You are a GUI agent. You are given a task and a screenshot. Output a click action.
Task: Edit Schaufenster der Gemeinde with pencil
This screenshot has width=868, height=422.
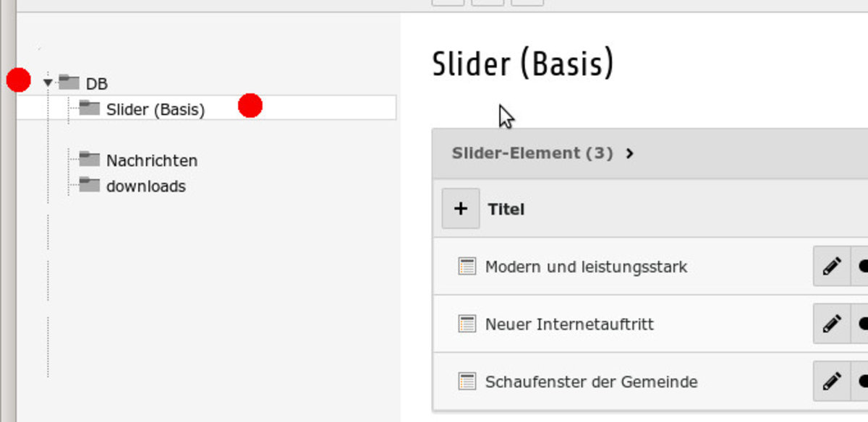pos(832,381)
